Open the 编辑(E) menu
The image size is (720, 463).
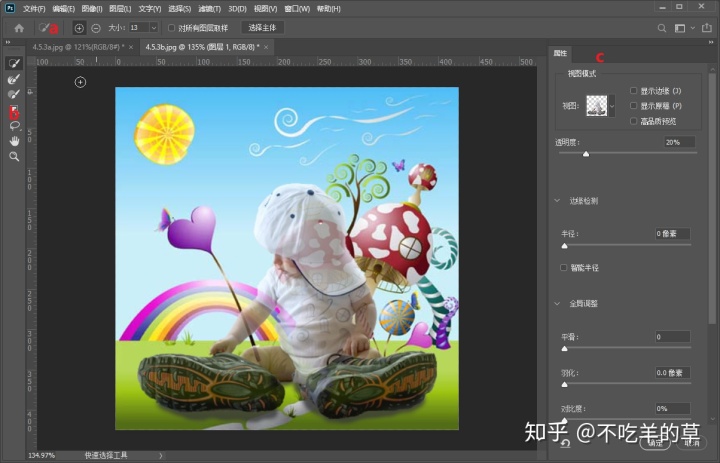(63, 9)
